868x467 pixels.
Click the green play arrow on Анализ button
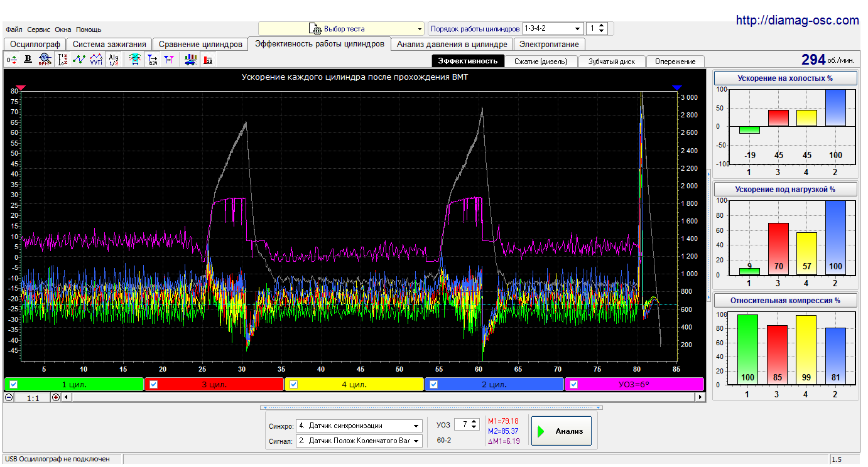point(541,431)
